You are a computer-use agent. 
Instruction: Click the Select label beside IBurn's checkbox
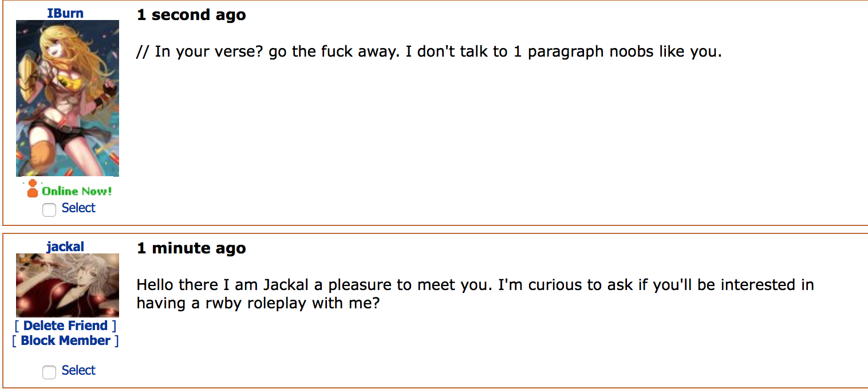tap(78, 208)
